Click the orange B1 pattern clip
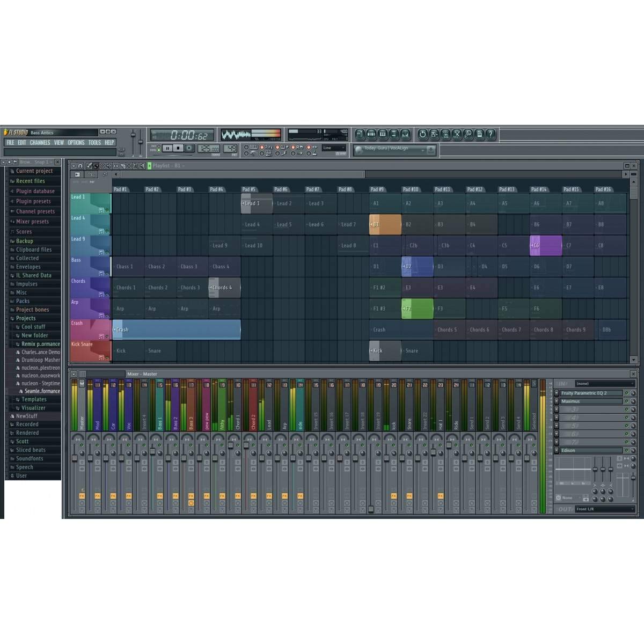644x644 pixels. point(385,224)
